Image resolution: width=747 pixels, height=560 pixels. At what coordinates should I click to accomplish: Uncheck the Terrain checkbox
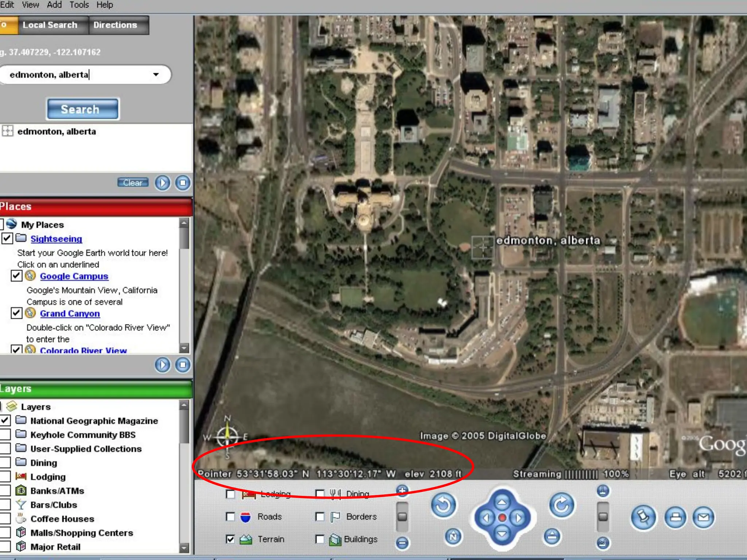pos(230,539)
